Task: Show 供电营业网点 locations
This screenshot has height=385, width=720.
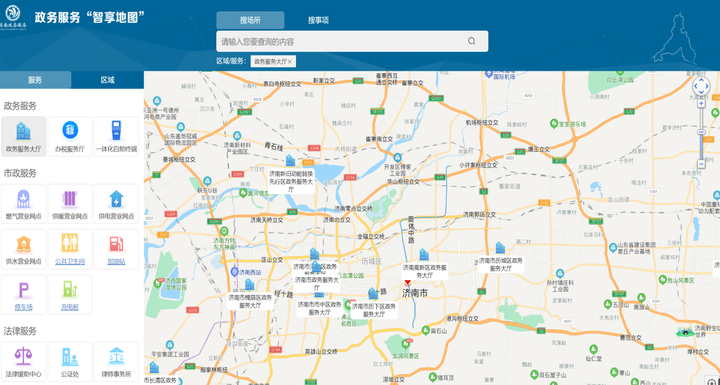Action: click(116, 204)
